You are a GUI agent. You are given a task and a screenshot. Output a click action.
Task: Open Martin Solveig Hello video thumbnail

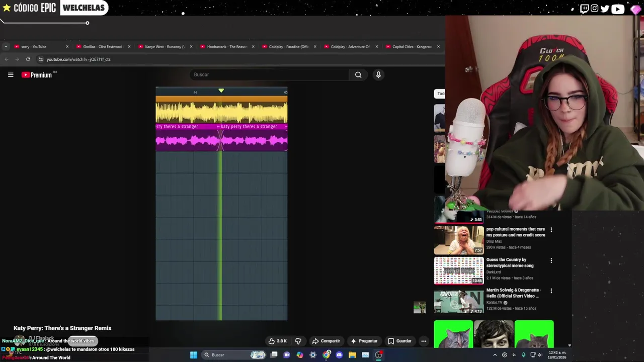click(458, 301)
